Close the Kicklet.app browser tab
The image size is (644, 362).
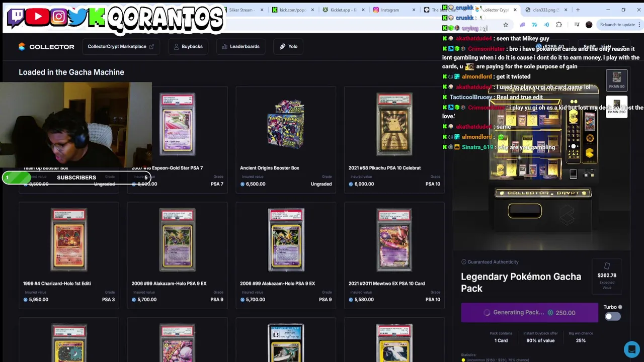[x=363, y=10]
